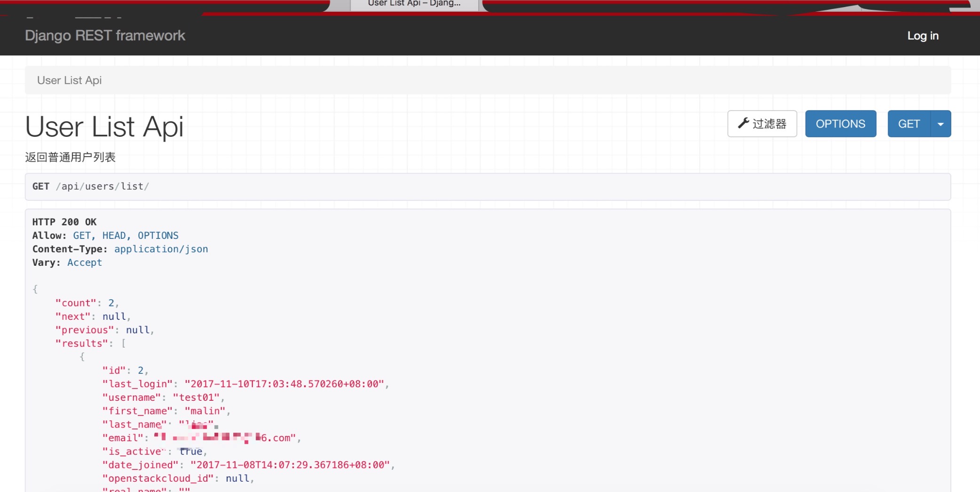The height and width of the screenshot is (492, 980).
Task: Open the Django REST framework home link
Action: click(105, 36)
